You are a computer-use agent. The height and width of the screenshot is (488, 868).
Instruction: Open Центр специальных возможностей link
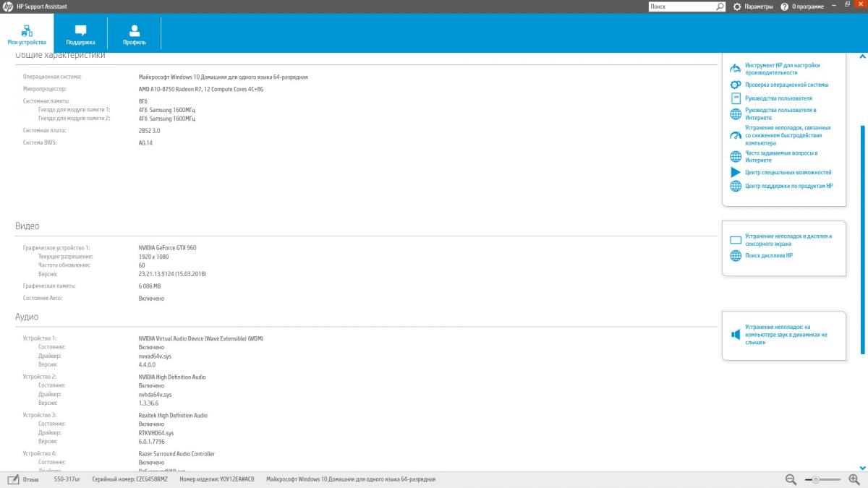[788, 172]
